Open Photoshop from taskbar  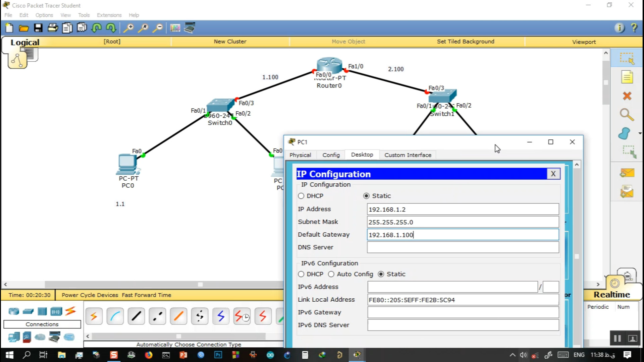(x=218, y=355)
